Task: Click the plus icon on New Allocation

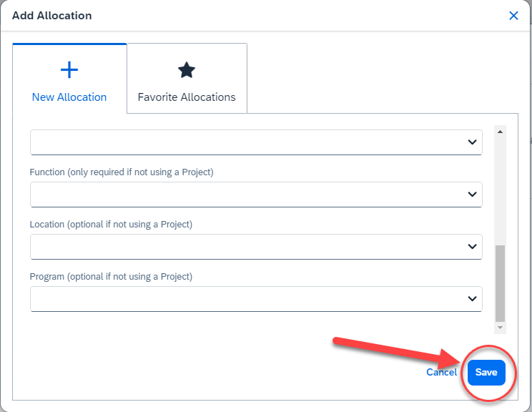Action: [x=69, y=70]
